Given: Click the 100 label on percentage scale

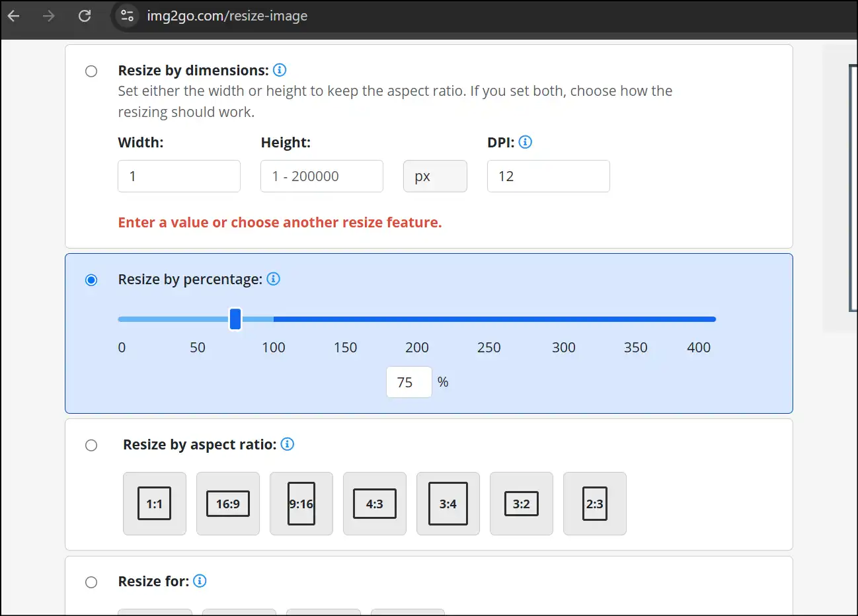Looking at the screenshot, I should click(274, 348).
